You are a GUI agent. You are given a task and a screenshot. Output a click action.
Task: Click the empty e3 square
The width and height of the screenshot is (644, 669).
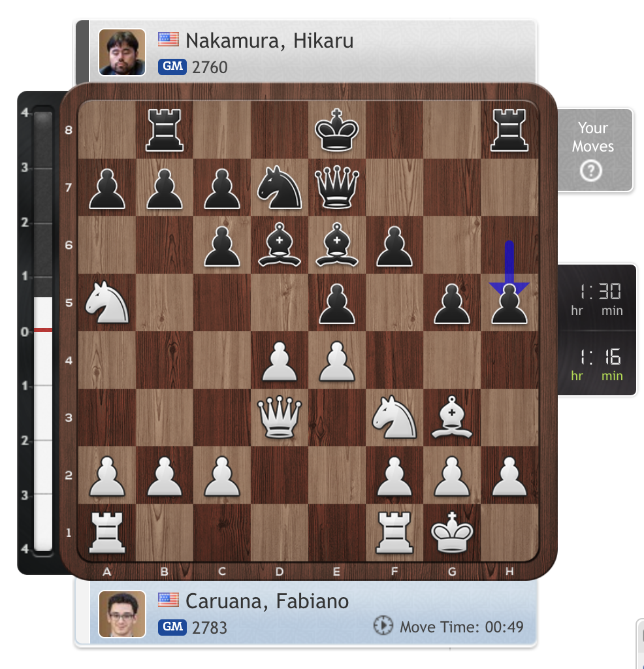pos(337,417)
